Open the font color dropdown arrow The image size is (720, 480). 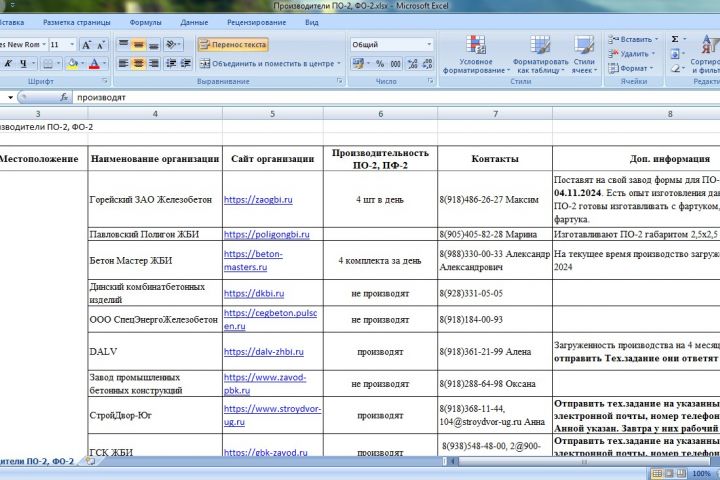[105, 63]
